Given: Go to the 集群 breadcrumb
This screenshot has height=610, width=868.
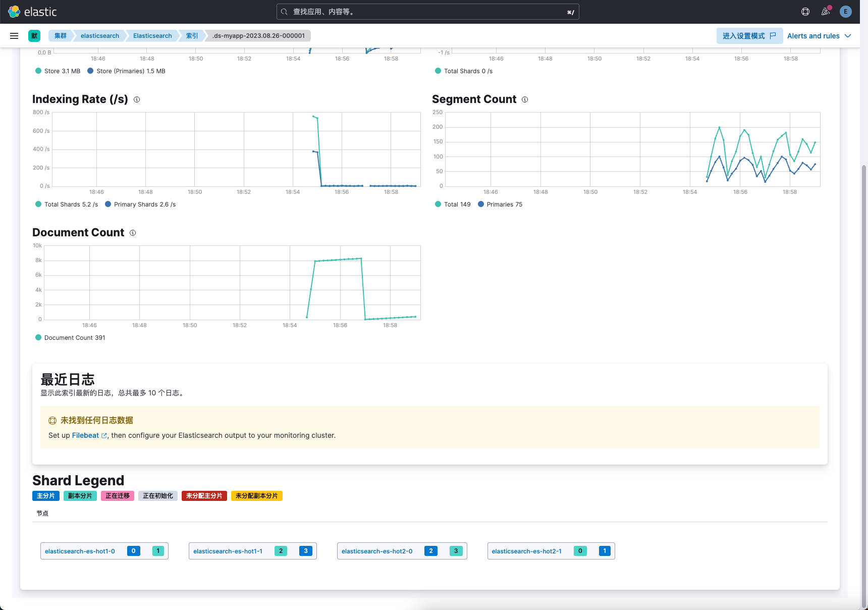Looking at the screenshot, I should coord(61,36).
